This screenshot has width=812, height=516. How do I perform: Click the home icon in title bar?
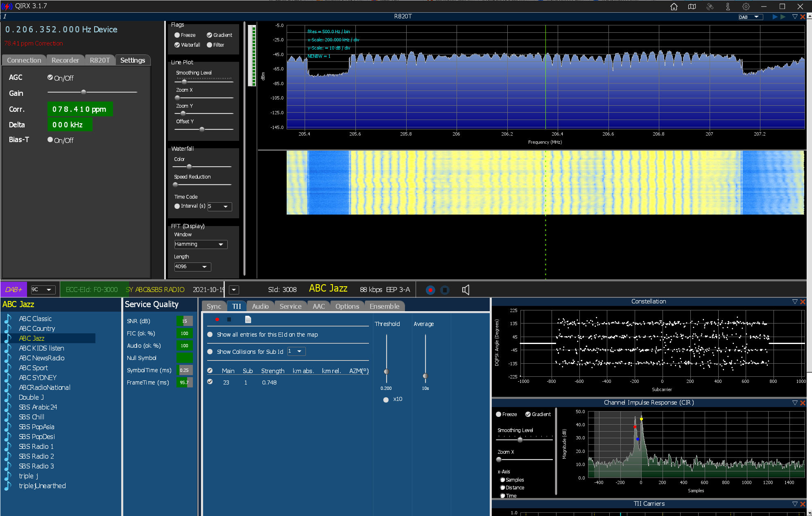(674, 7)
